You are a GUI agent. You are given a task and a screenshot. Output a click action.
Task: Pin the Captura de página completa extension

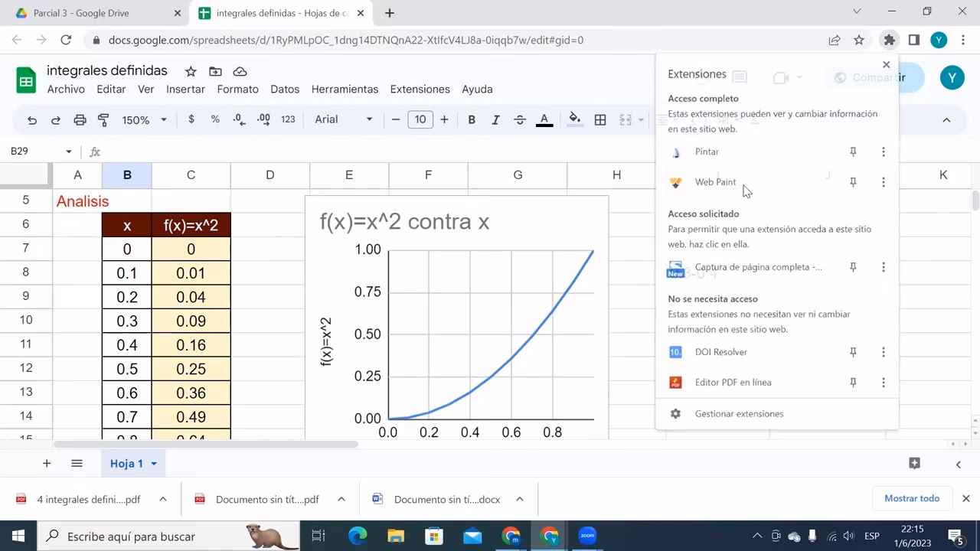point(852,267)
